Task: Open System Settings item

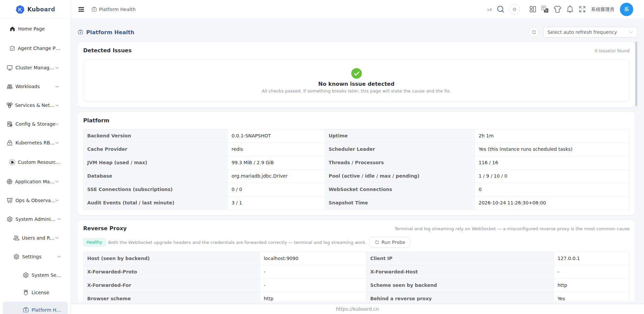Action: [x=35, y=275]
